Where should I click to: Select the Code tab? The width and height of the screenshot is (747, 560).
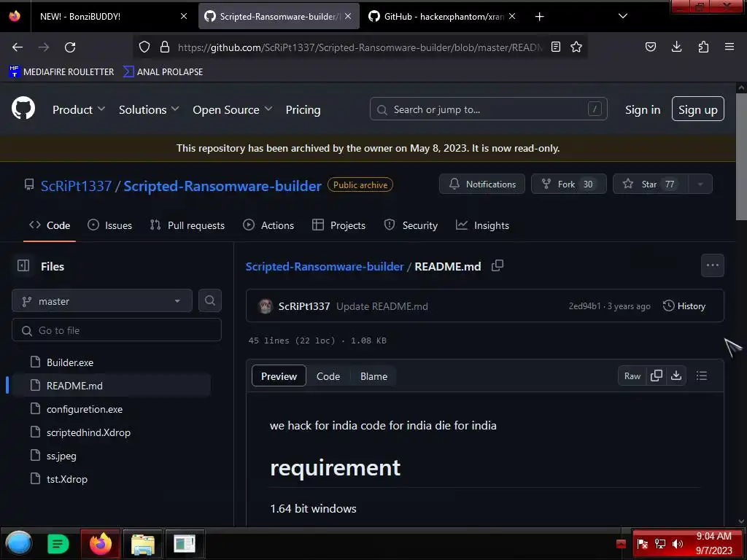(50, 225)
